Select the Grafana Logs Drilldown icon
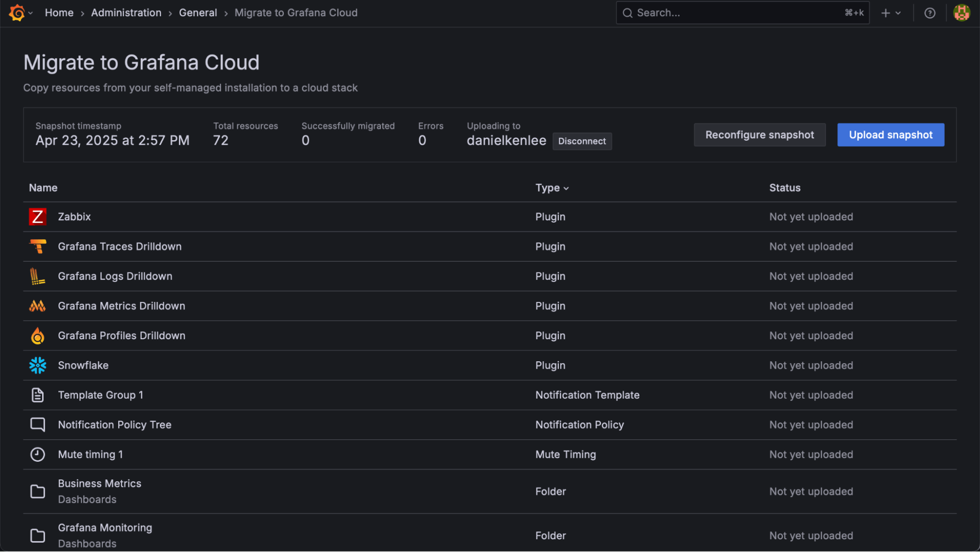 pos(38,276)
